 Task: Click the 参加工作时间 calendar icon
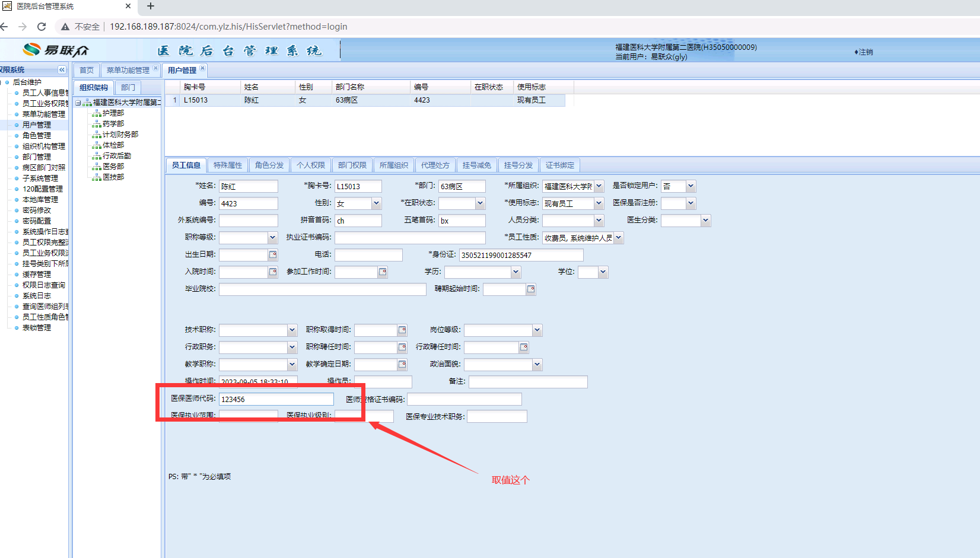click(x=383, y=272)
